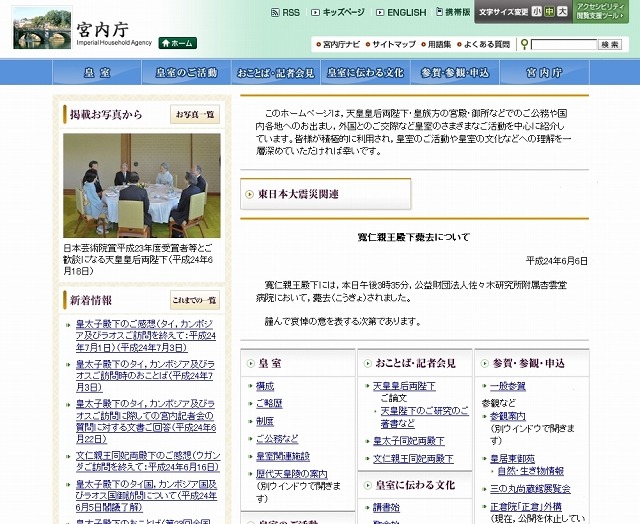Viewport: 640px width, 524px height.
Task: Open the RSS feed link
Action: pos(285,13)
